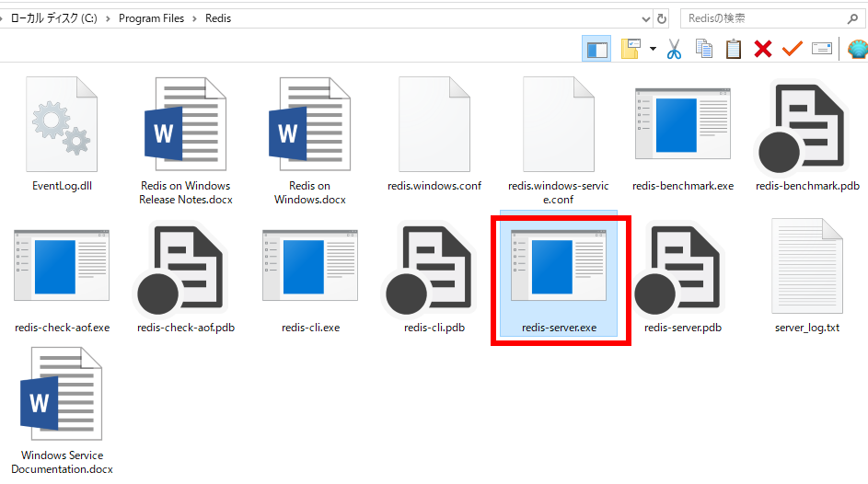This screenshot has width=868, height=484.
Task: Select Windows Service Documentation.docx icon
Action: [62, 394]
